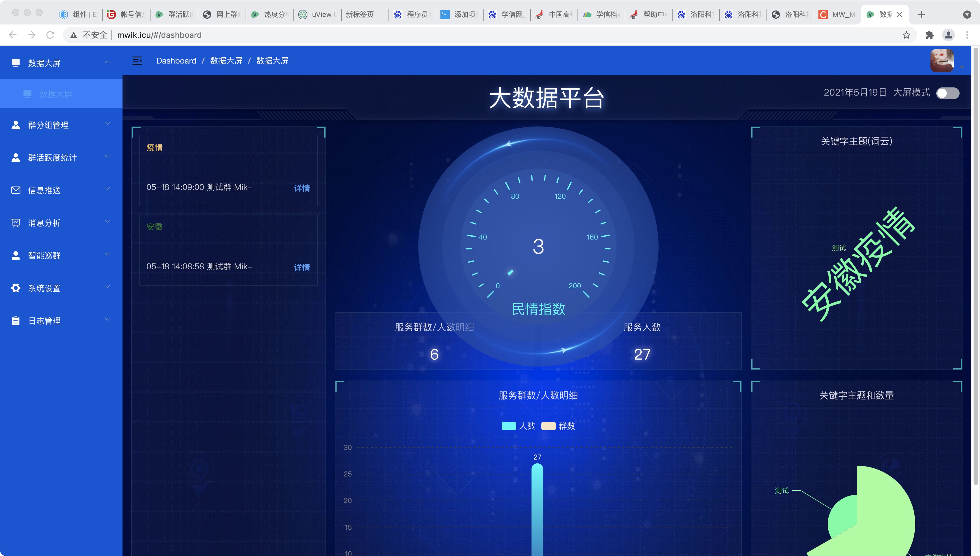
Task: Bookmark this page with the star icon
Action: tap(906, 35)
